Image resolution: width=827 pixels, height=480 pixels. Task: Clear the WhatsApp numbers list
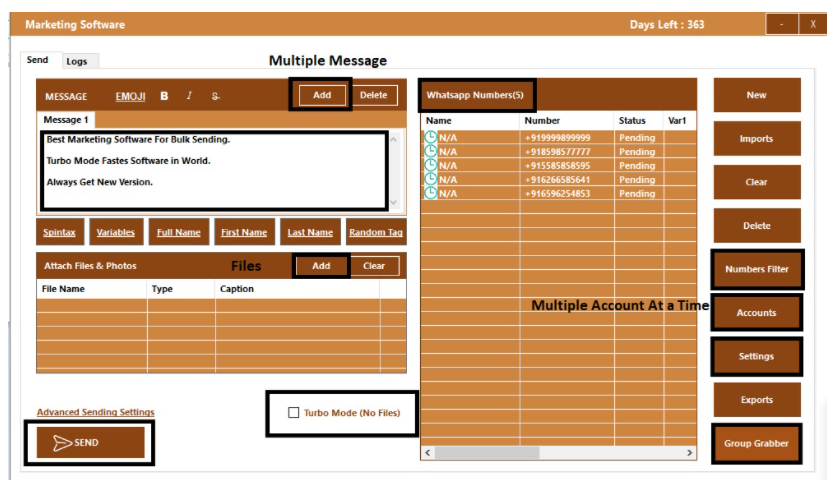[757, 182]
